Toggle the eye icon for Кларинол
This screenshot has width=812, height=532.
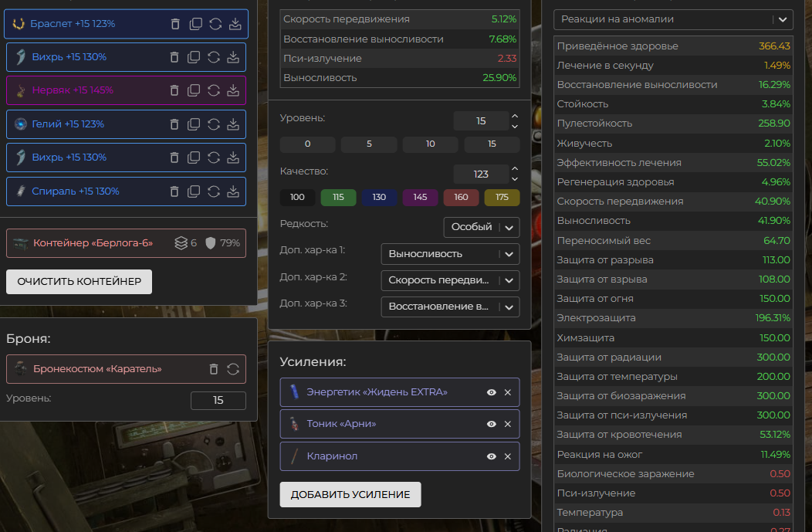[x=491, y=456]
